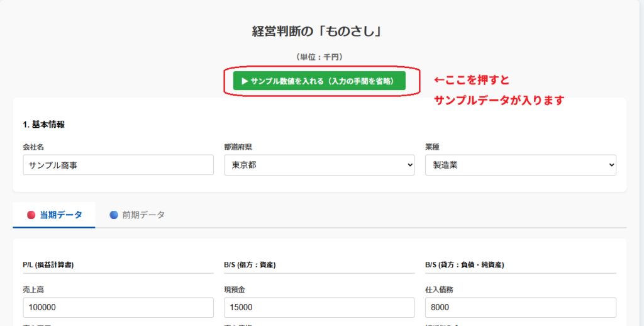Select the 仕入債務 input with value 8000
Viewport: 644px width, 326px height.
pyautogui.click(x=520, y=308)
